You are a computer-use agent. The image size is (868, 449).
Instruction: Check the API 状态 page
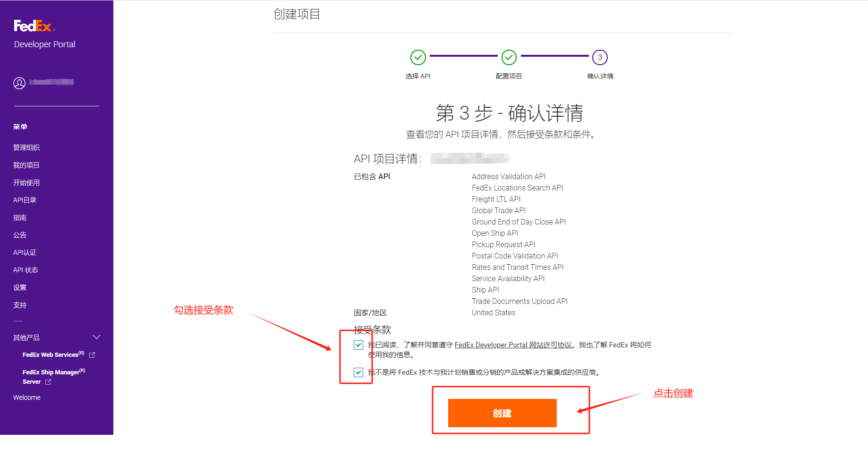[x=26, y=270]
